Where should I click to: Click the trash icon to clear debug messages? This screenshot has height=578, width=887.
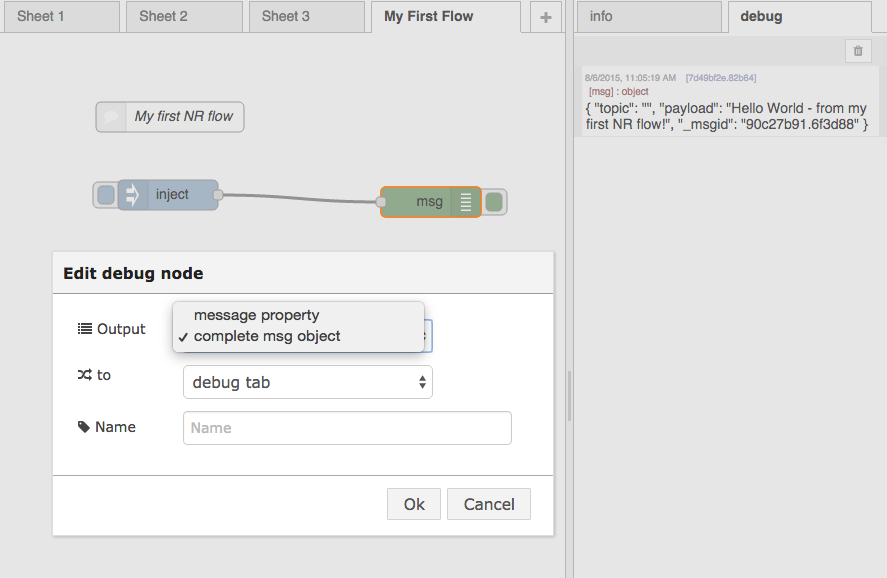pyautogui.click(x=857, y=51)
